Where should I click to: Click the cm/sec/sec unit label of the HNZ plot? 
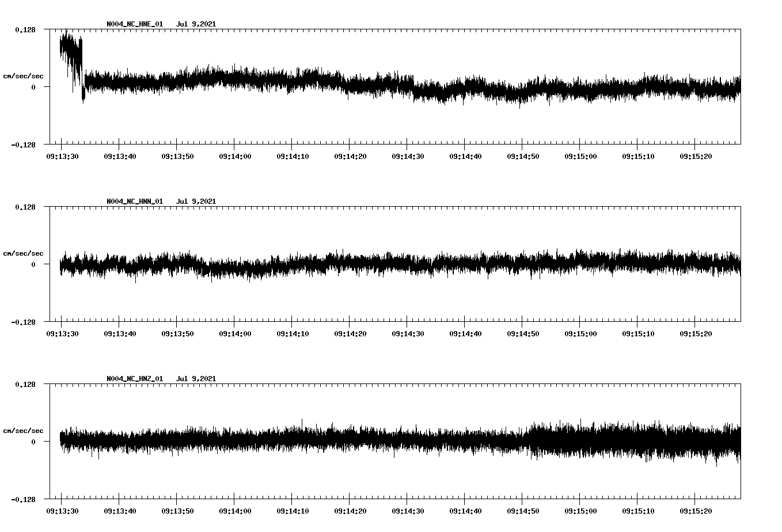click(x=23, y=431)
